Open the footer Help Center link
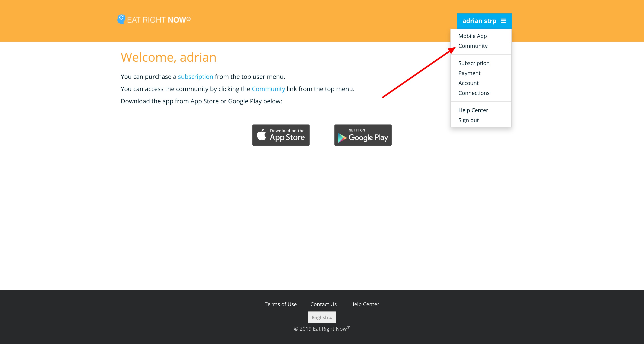Image resolution: width=644 pixels, height=344 pixels. 365,304
